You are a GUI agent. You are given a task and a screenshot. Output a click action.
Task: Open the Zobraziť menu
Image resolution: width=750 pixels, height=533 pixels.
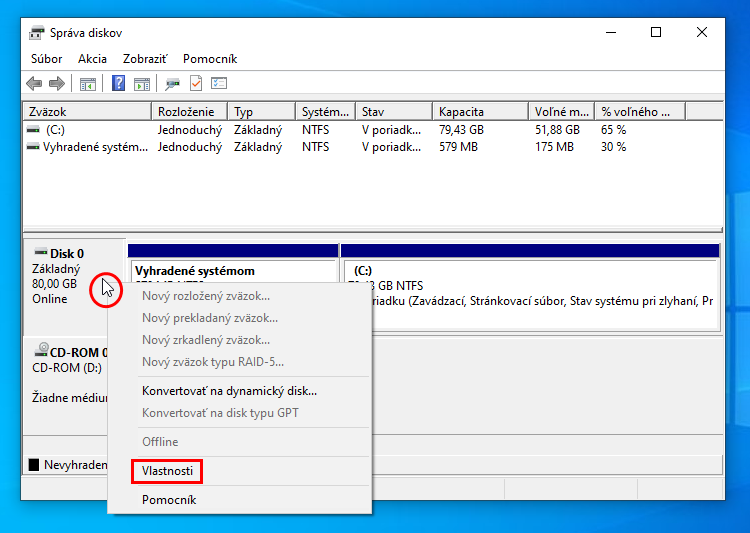pos(145,59)
